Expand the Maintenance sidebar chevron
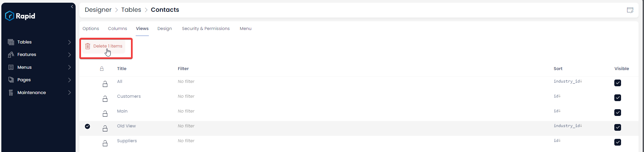644x152 pixels. coord(70,93)
